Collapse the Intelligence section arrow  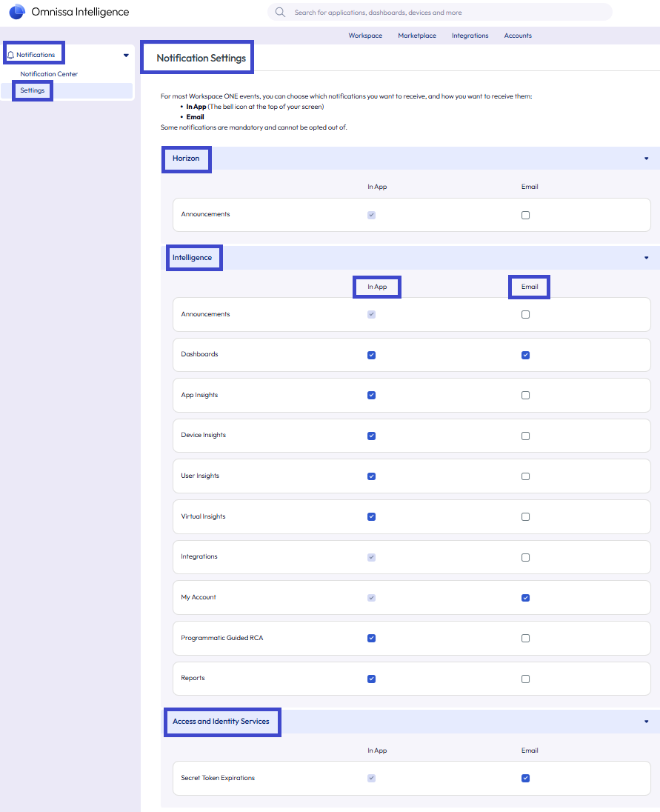click(x=646, y=258)
